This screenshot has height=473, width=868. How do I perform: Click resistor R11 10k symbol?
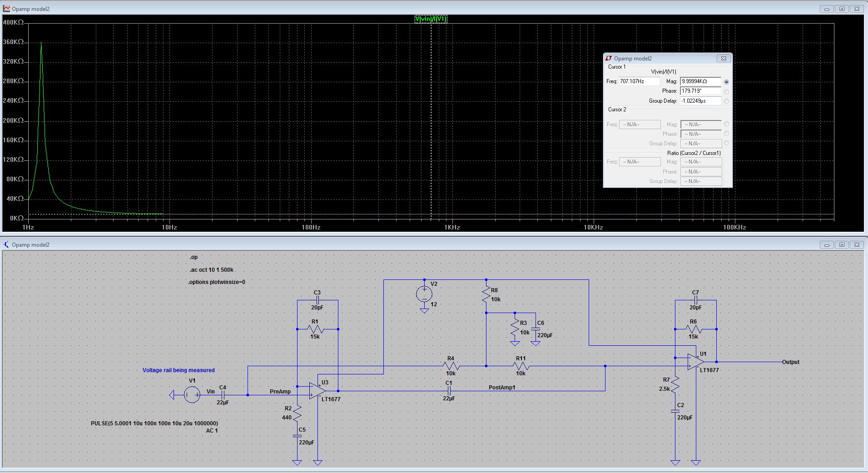(521, 366)
